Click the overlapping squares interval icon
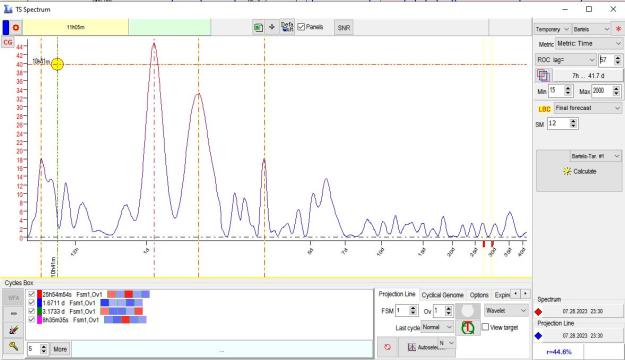The height and width of the screenshot is (360, 625). [543, 75]
